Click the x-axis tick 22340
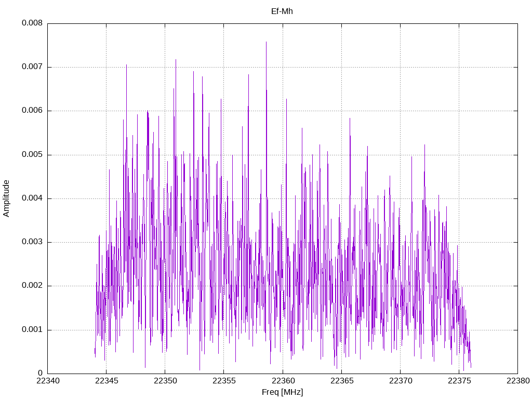The height and width of the screenshot is (399, 532). click(48, 381)
